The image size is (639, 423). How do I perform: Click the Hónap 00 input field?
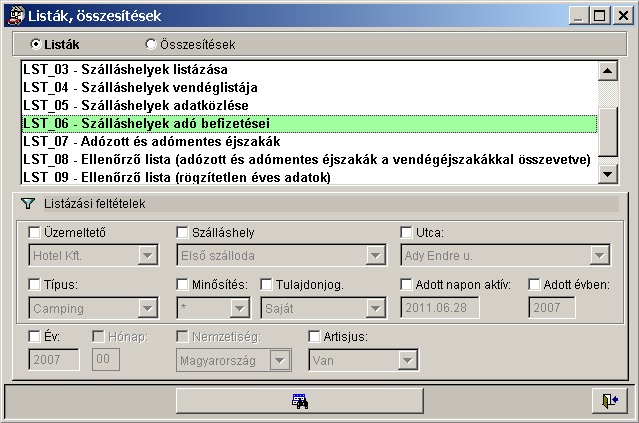tap(106, 359)
